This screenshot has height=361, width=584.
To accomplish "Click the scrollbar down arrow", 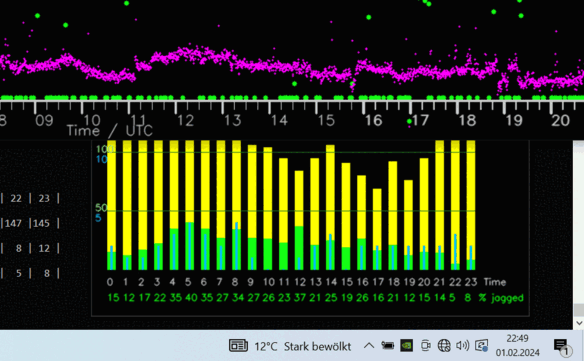I will pyautogui.click(x=579, y=323).
